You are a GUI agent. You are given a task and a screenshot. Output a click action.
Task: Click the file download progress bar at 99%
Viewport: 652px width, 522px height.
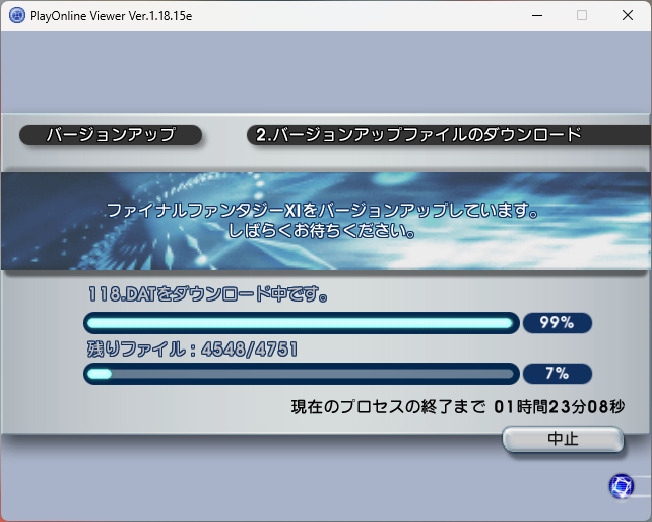(x=301, y=323)
